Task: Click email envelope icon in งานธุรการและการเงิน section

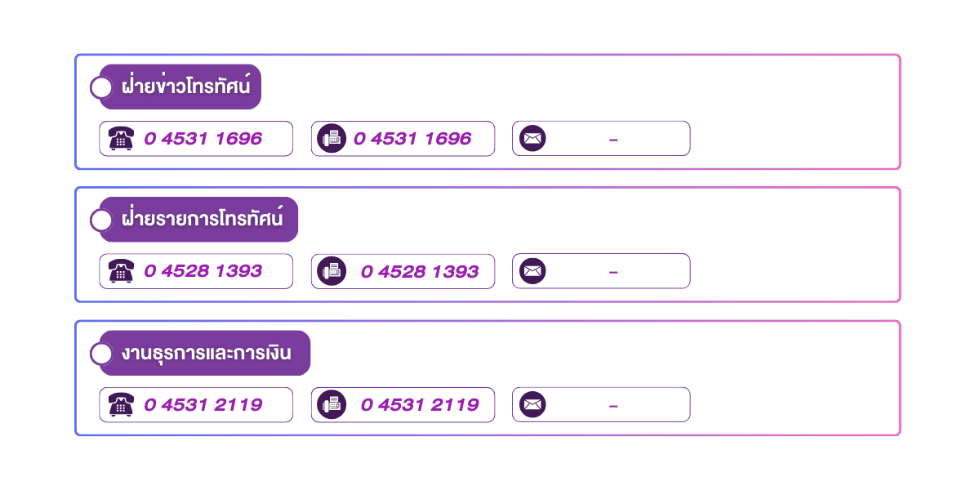Action: (532, 404)
